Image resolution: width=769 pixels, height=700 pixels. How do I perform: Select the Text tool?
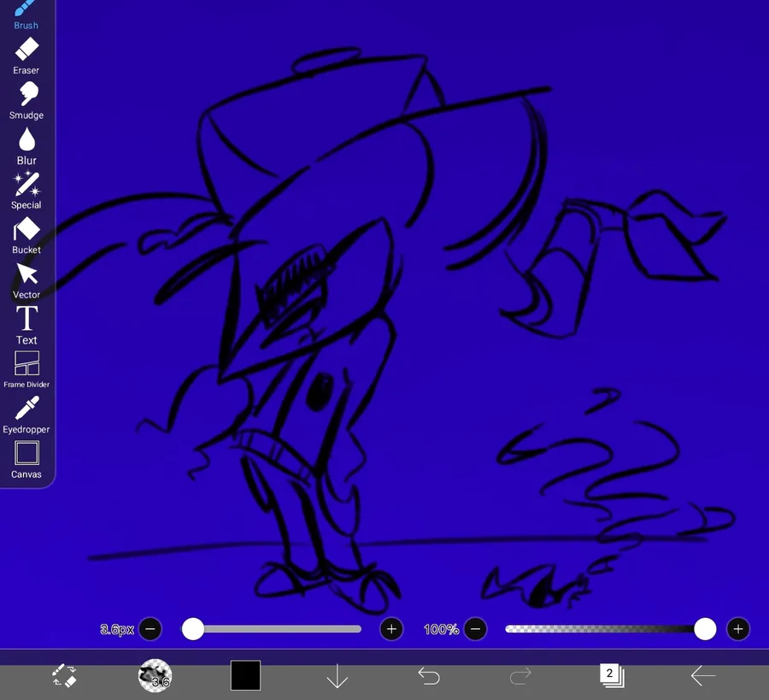[x=26, y=326]
